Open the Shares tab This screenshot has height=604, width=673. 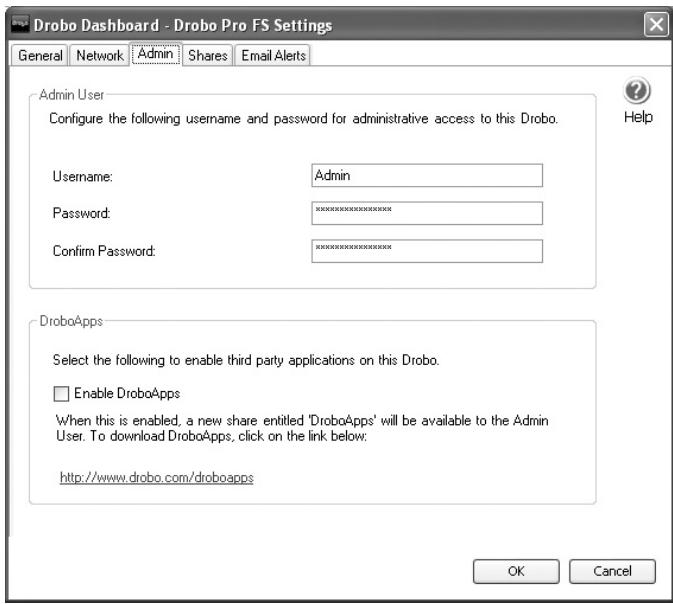(208, 56)
